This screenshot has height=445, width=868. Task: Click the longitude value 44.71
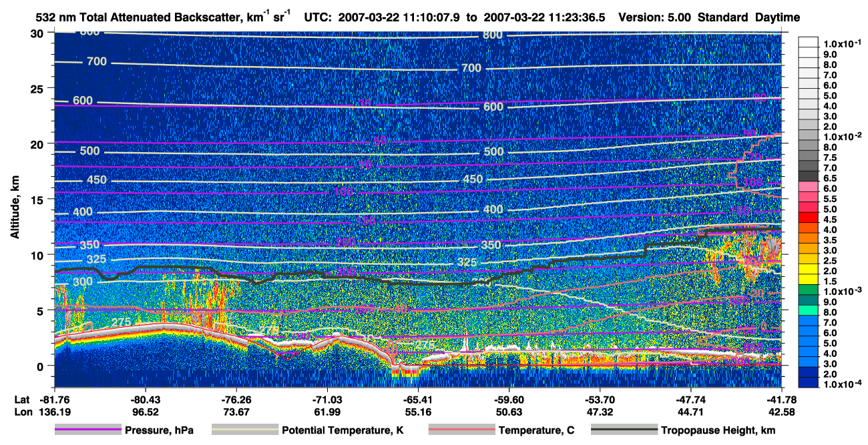pyautogui.click(x=690, y=412)
